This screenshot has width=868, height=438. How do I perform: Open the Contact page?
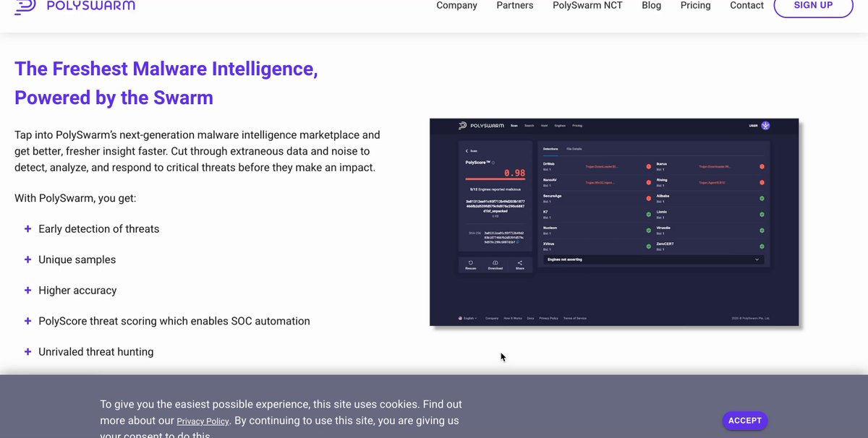click(x=746, y=5)
